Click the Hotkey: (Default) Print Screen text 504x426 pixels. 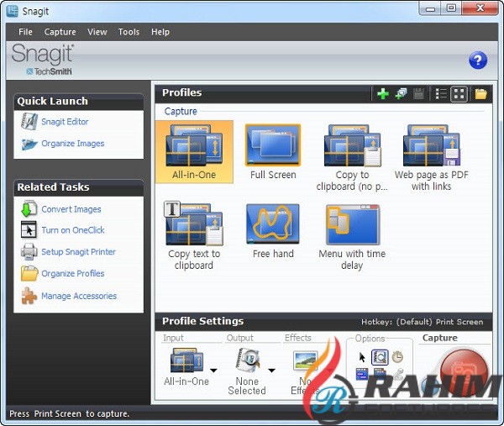coord(422,322)
